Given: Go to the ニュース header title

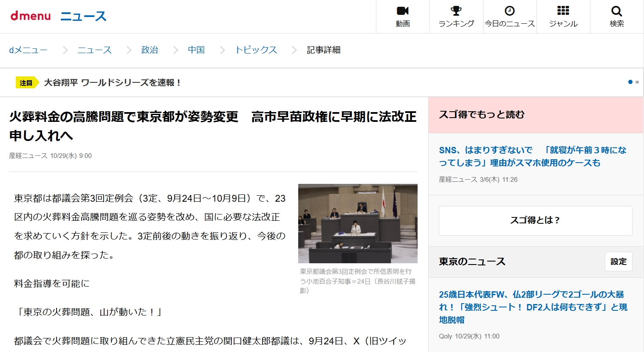Looking at the screenshot, I should 83,17.
